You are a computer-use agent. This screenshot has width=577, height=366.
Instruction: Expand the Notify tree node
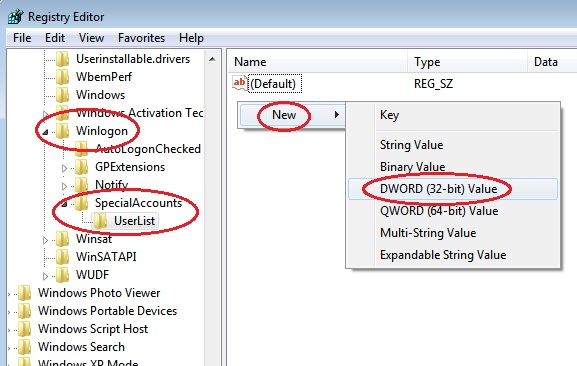[x=64, y=186]
